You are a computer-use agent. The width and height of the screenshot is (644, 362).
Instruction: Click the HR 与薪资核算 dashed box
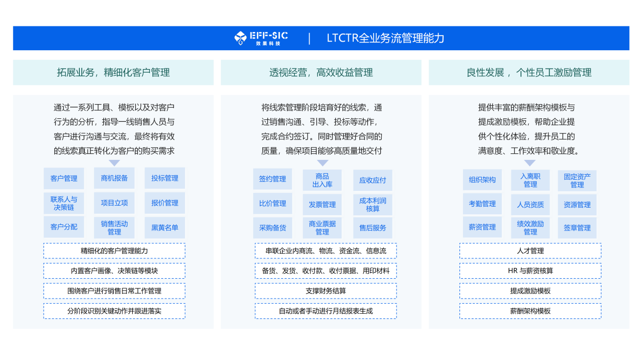tap(530, 271)
